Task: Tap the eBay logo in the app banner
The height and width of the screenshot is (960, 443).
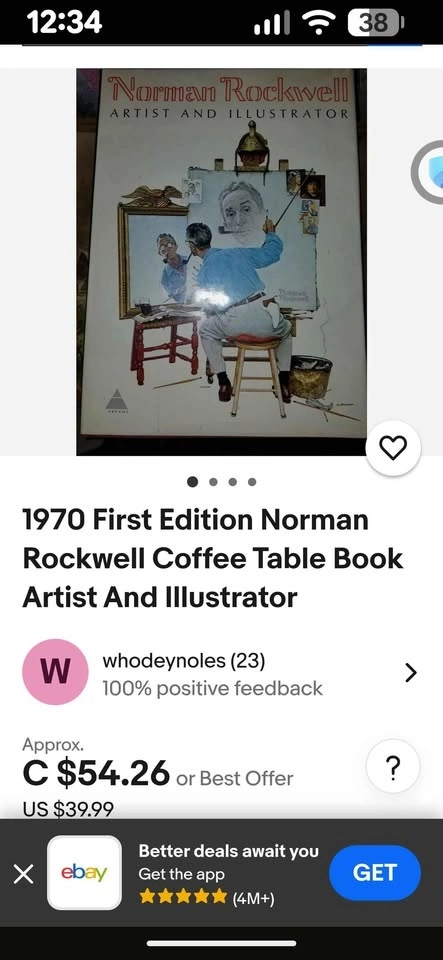Action: point(84,872)
